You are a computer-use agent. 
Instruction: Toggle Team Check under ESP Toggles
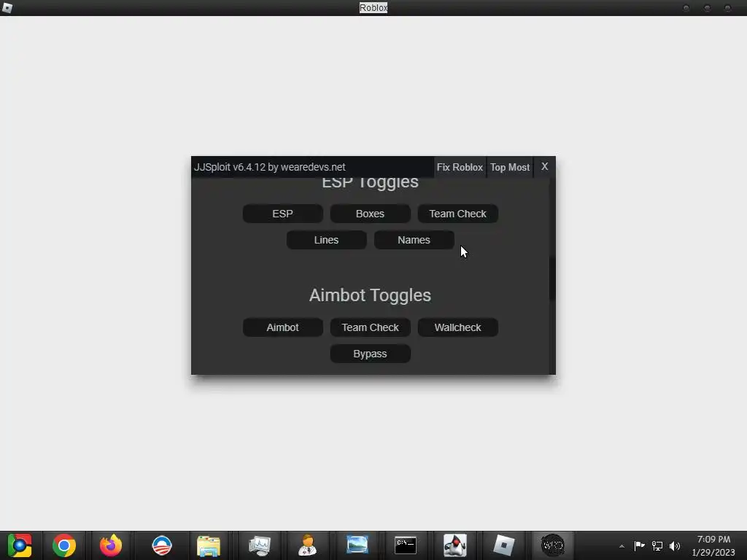(458, 214)
